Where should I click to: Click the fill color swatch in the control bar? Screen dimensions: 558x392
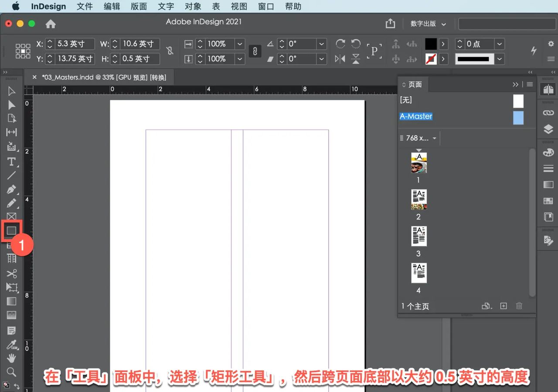point(431,44)
